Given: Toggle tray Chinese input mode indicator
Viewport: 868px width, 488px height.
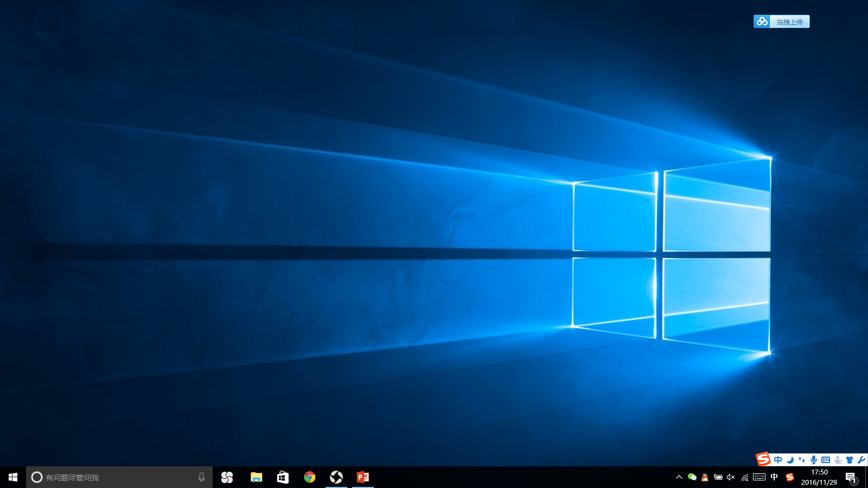Looking at the screenshot, I should coord(774,477).
